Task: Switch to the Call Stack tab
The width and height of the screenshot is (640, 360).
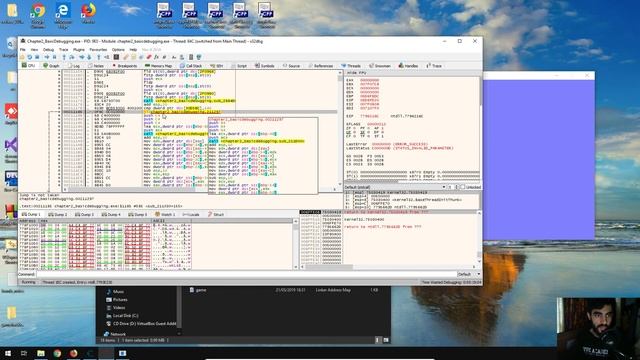Action: (x=191, y=65)
